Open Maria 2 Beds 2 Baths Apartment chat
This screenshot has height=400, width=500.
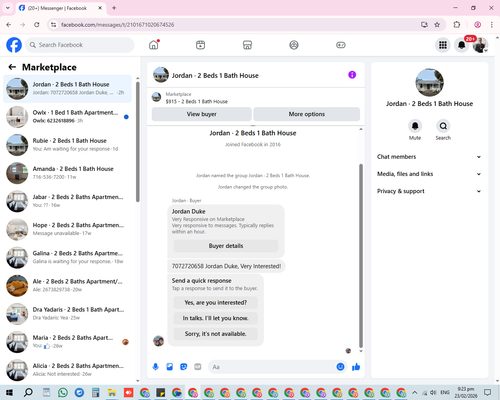click(x=68, y=342)
